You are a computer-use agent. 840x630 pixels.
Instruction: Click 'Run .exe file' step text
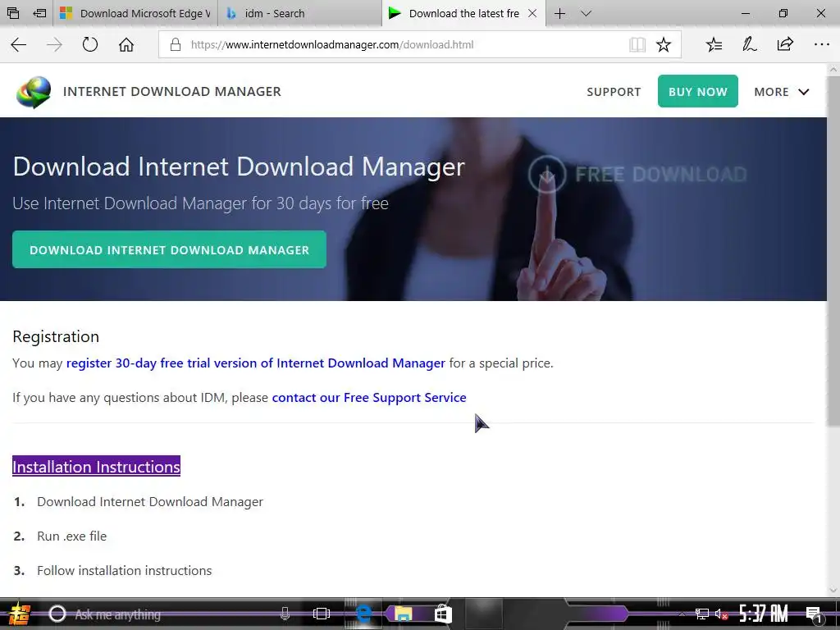[72, 536]
